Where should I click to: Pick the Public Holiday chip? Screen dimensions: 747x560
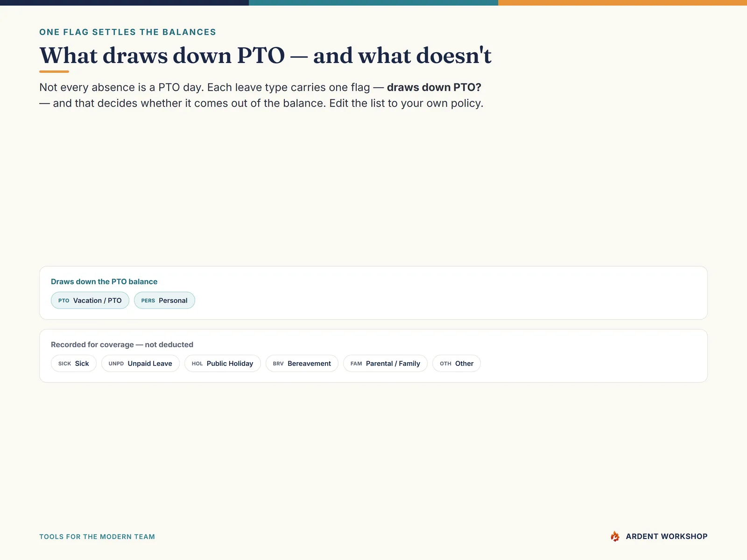[x=223, y=364]
